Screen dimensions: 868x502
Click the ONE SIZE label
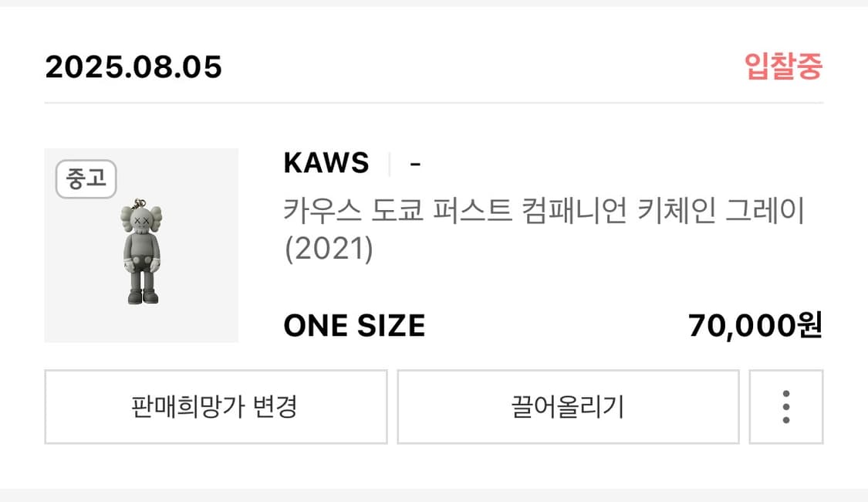[354, 325]
